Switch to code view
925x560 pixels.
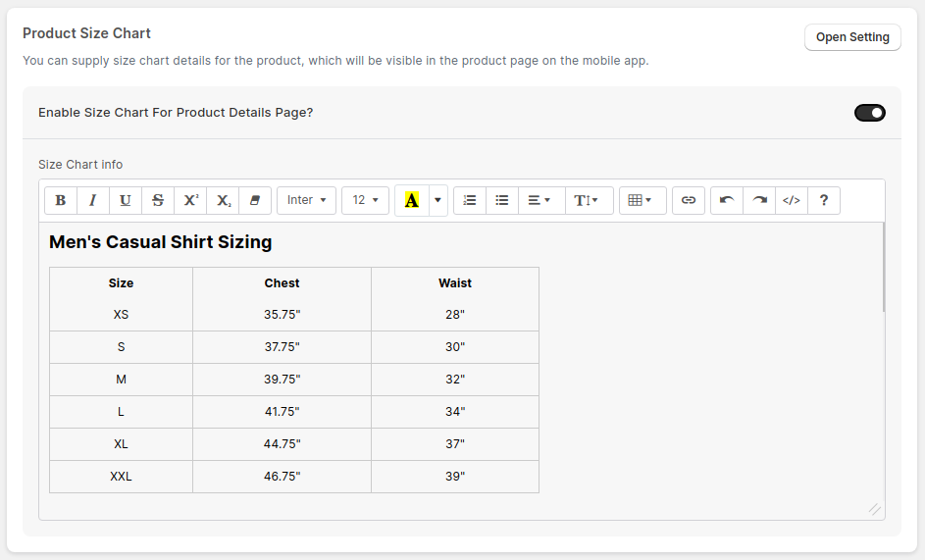click(x=792, y=201)
